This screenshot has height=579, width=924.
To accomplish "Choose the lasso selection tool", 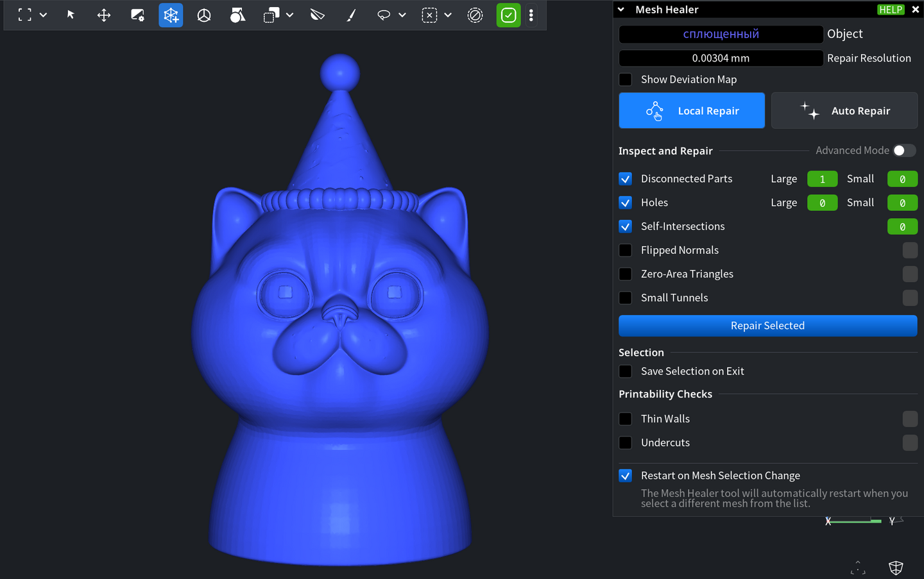I will [384, 15].
